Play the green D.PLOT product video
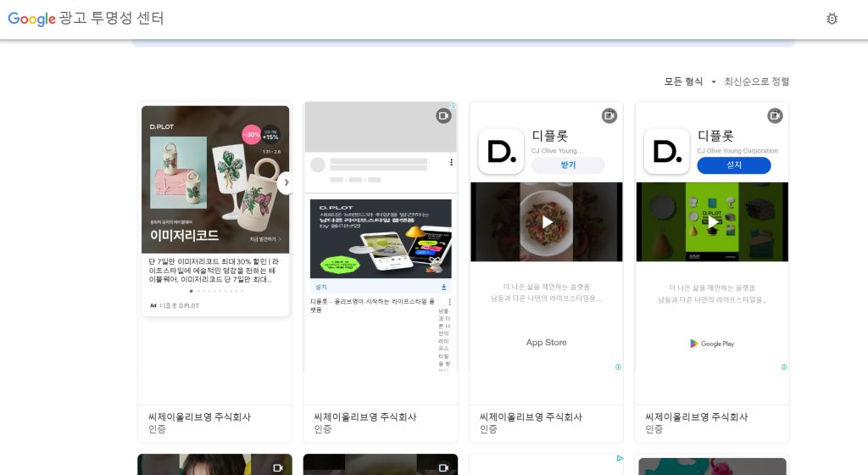Image resolution: width=868 pixels, height=475 pixels. click(x=712, y=222)
